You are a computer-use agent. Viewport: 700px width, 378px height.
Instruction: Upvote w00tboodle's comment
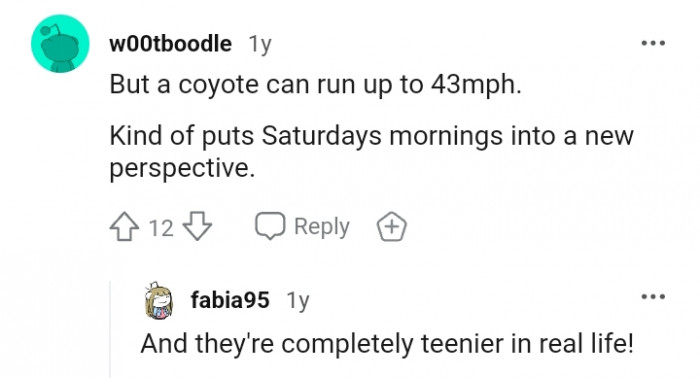point(124,227)
